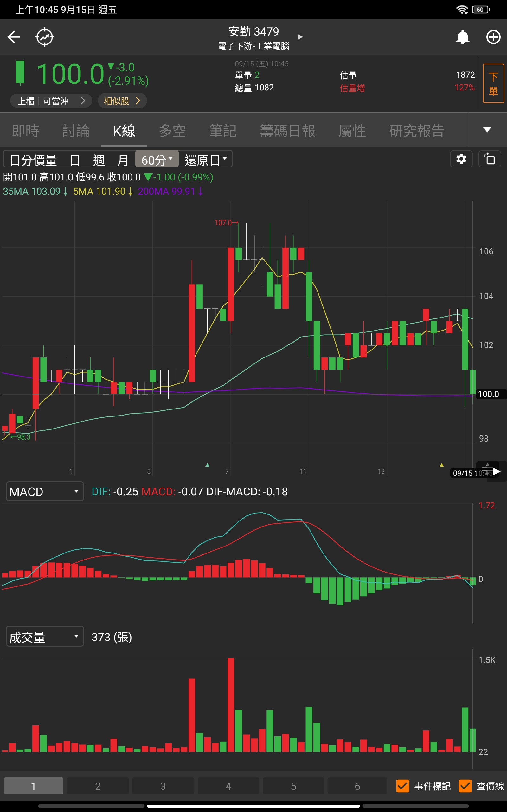Open the chart target analysis icon

pyautogui.click(x=45, y=37)
